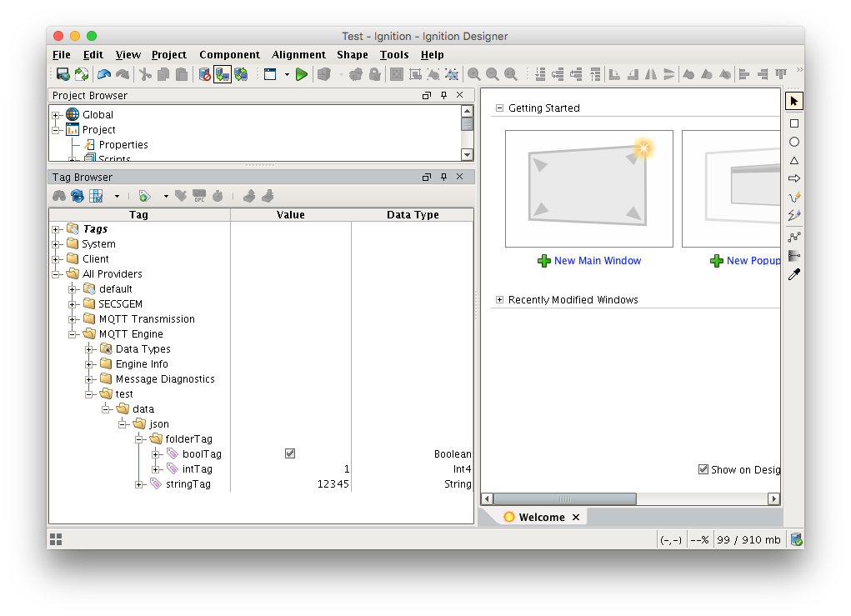Viewport: 851px width, 616px height.
Task: Click the tag grid view icon
Action: click(x=96, y=196)
